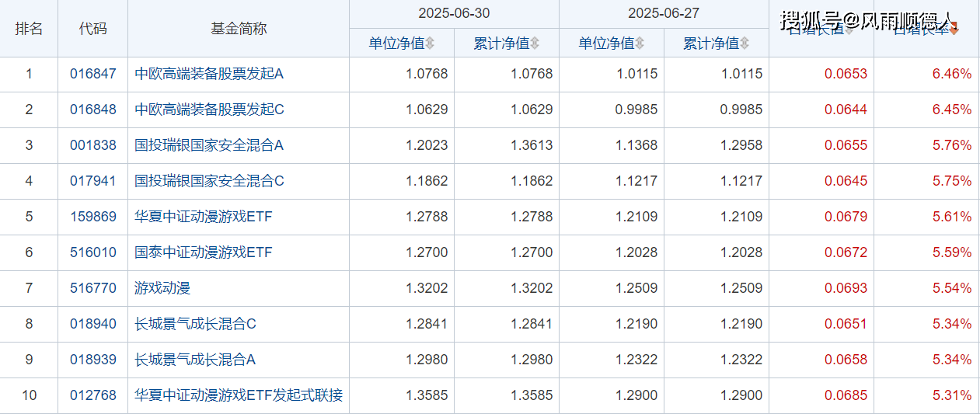Click the 排名 column header

(x=29, y=29)
